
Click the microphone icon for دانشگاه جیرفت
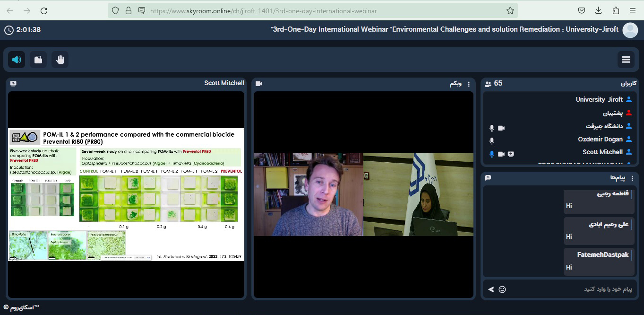click(x=492, y=128)
